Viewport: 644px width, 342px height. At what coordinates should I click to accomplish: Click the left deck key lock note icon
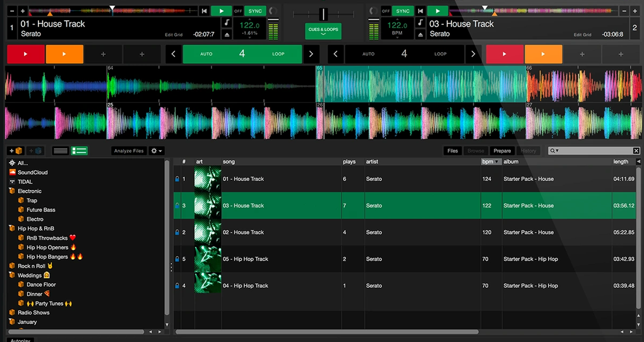[x=227, y=23]
